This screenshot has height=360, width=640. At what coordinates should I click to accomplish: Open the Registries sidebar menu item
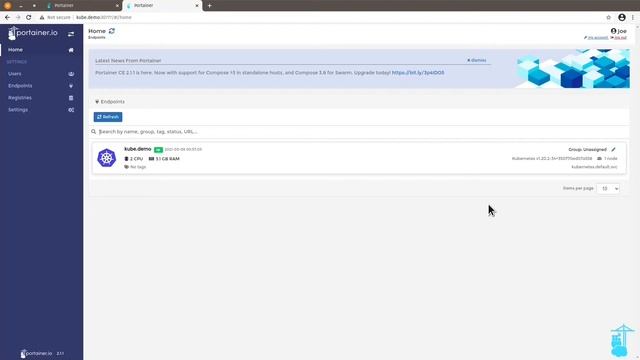click(x=41, y=98)
